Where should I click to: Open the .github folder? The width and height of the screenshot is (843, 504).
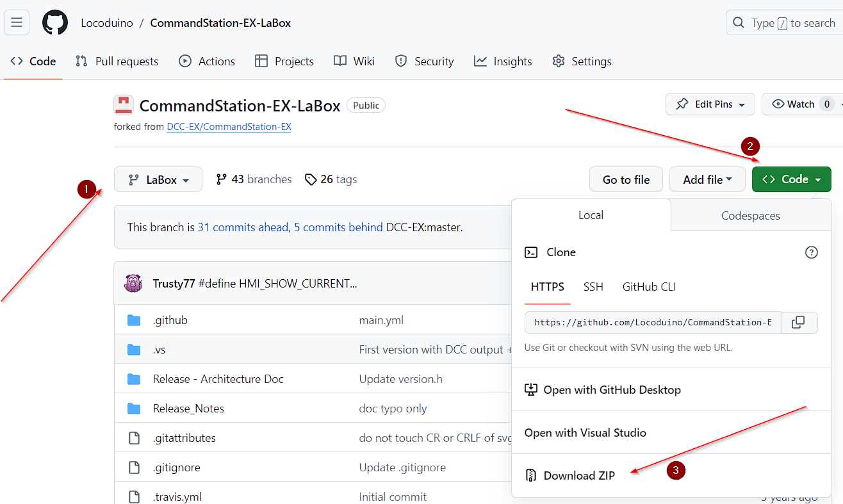point(170,320)
